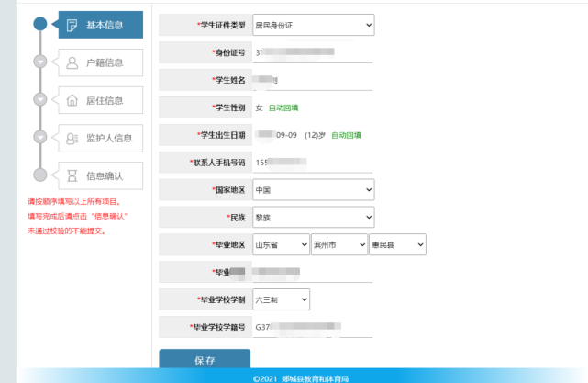
Task: Open the 学生证件类型 dropdown showing 居民身份证
Action: coord(314,25)
